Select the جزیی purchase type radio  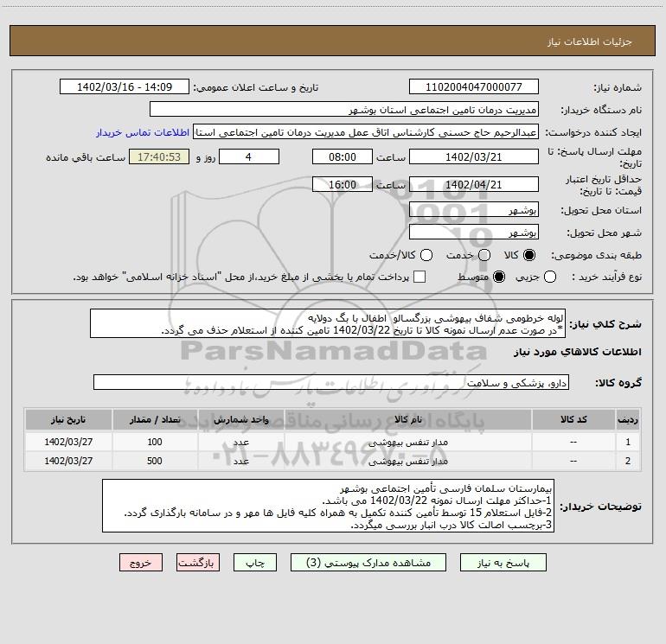point(549,277)
